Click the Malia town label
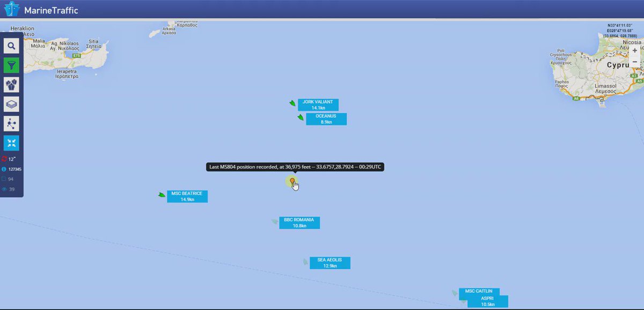Screen dimensions: 644x310 [39, 43]
